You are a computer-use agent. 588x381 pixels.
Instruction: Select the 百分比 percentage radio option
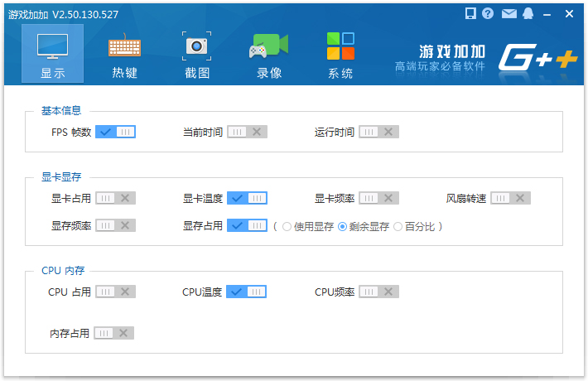coord(398,226)
